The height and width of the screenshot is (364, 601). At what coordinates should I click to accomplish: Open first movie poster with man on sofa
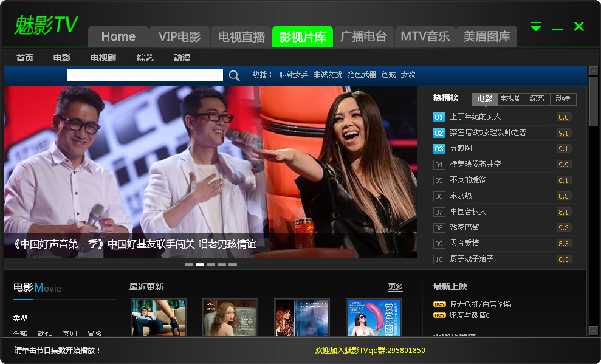tap(158, 318)
